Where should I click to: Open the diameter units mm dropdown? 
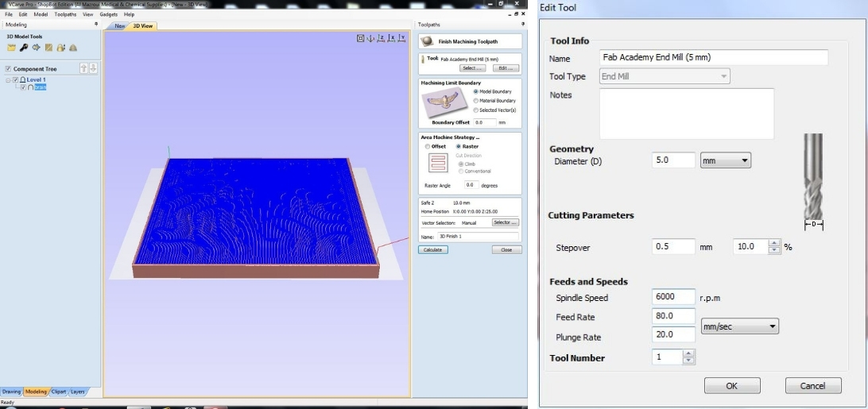[725, 160]
